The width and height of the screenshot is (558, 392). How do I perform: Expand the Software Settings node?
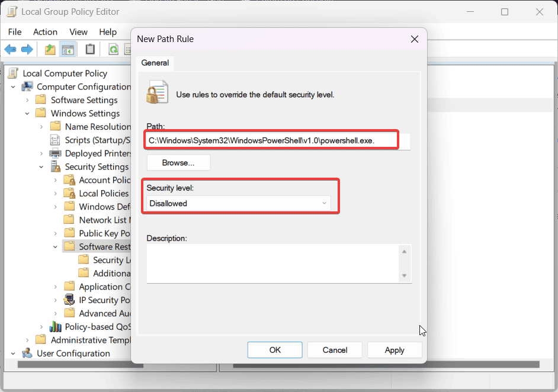pyautogui.click(x=27, y=100)
